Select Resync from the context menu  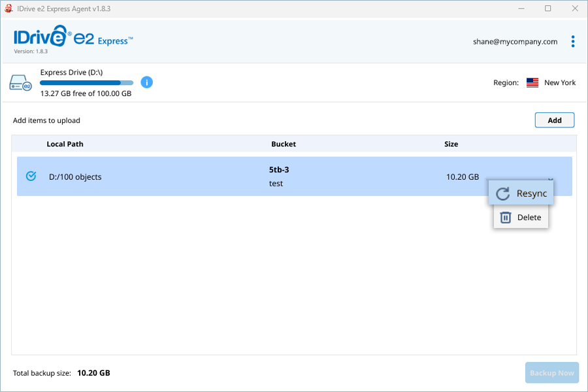[x=521, y=193]
